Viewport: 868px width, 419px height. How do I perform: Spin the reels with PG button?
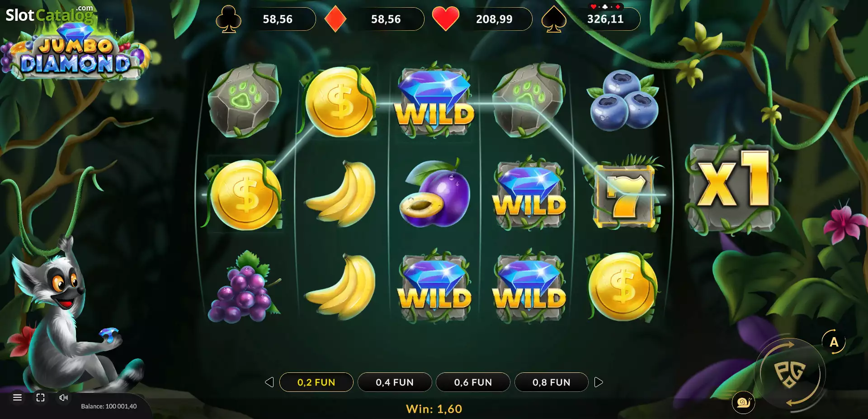point(790,373)
